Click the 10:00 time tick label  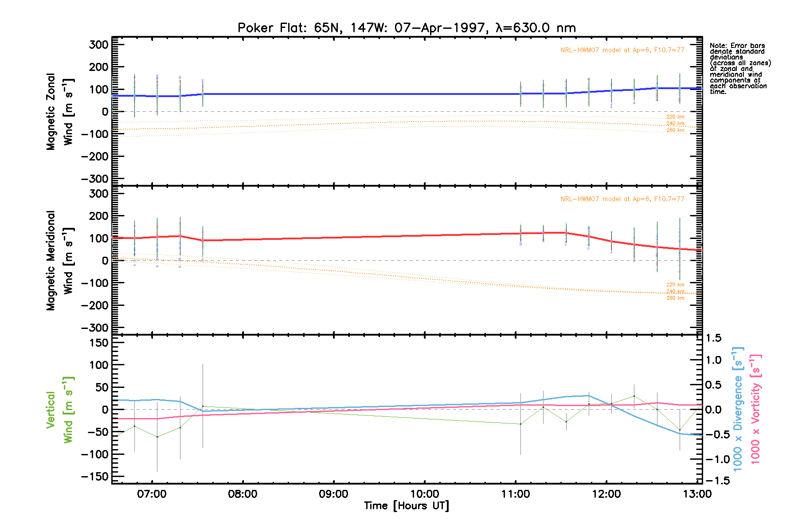tap(424, 494)
